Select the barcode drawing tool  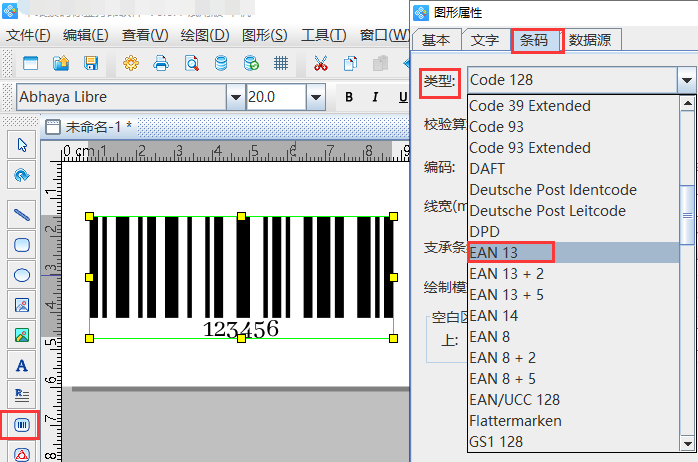click(x=22, y=425)
